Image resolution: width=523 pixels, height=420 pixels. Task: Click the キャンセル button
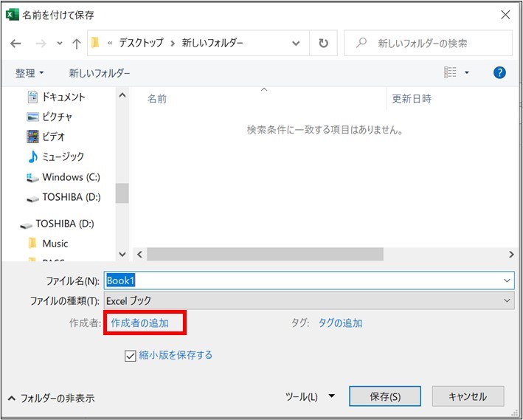(468, 396)
